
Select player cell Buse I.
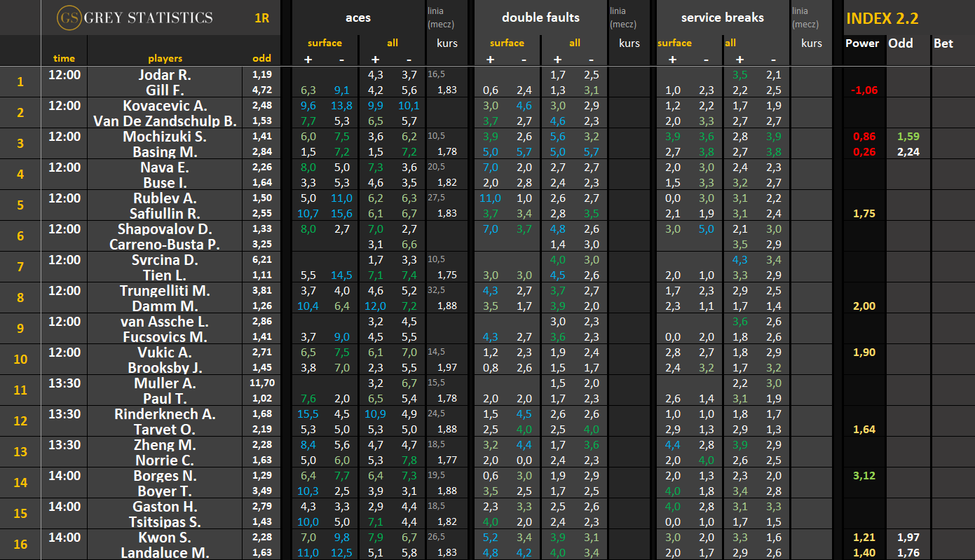coord(165,182)
